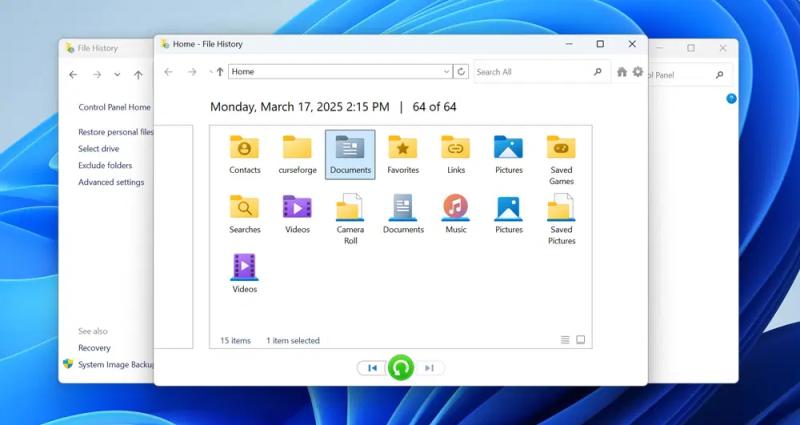
Task: Open System Image Backup link
Action: pyautogui.click(x=116, y=365)
